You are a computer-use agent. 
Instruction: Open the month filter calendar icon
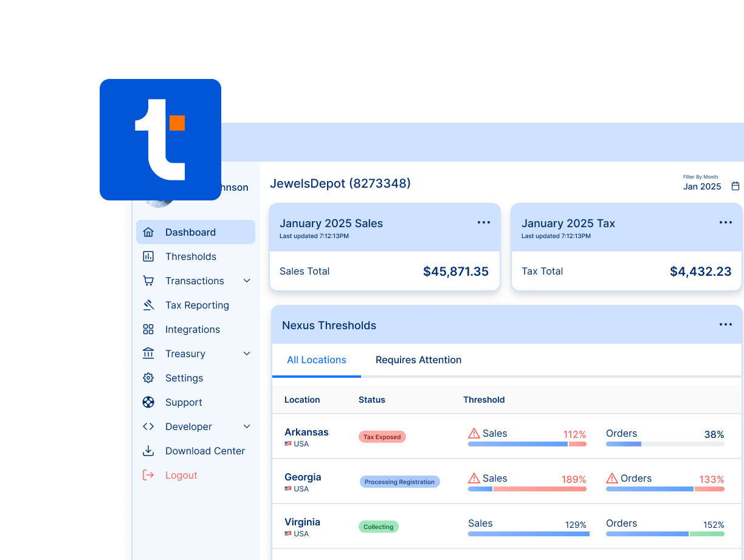[x=735, y=186]
